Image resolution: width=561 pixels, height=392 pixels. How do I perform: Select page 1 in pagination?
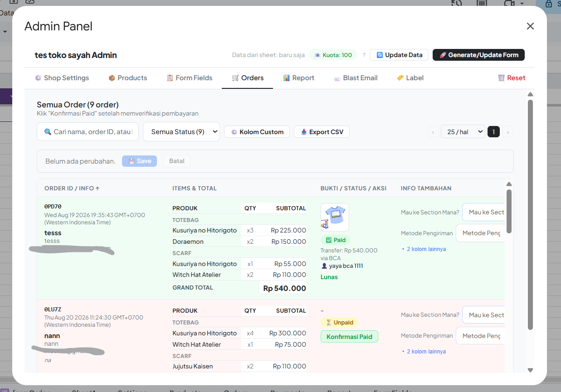tap(493, 132)
